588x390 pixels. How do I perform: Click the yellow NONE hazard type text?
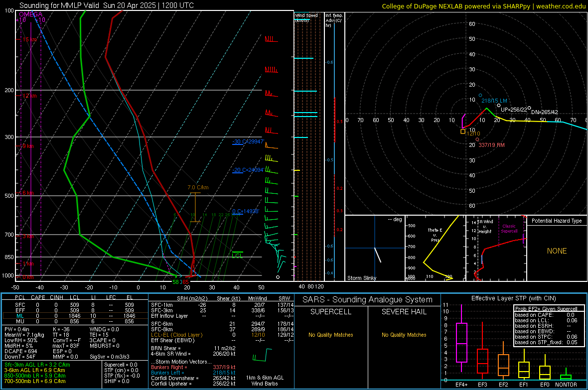coord(557,251)
